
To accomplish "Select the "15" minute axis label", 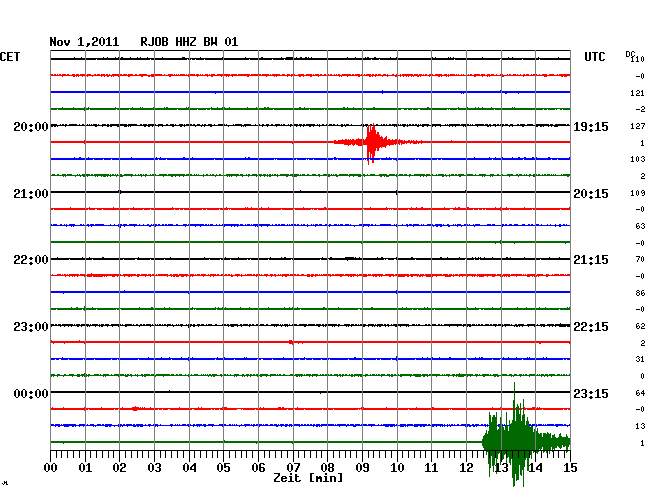I will point(570,467).
